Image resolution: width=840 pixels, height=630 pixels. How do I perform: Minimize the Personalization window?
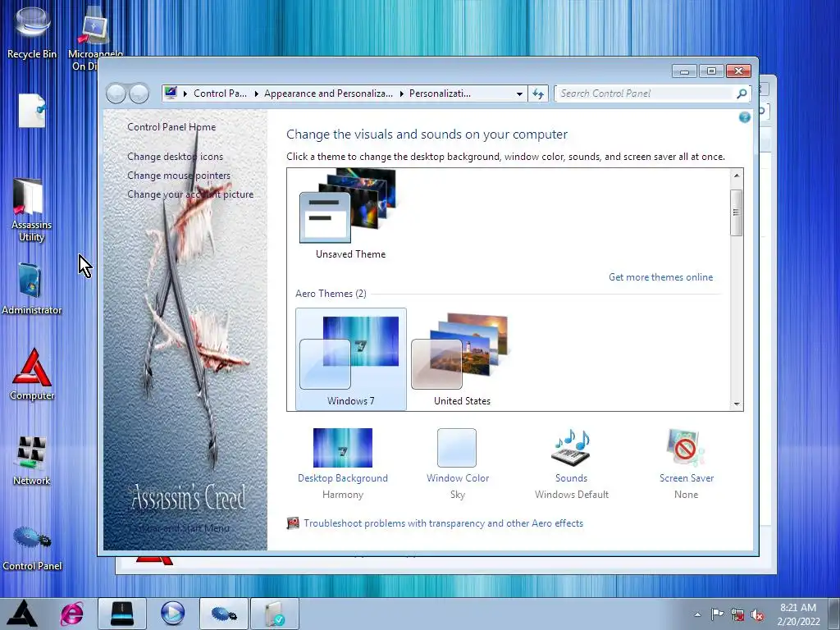pyautogui.click(x=684, y=71)
